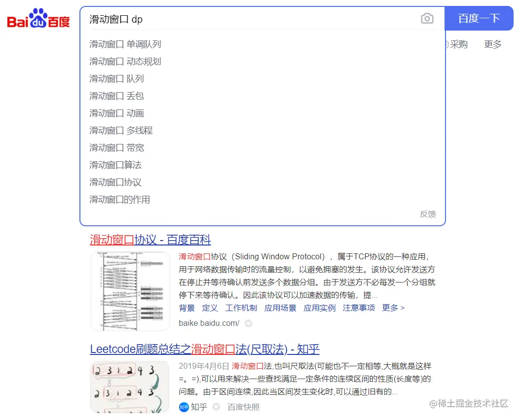Click the Baike protocol diagram thumbnail
Image resolution: width=520 pixels, height=420 pixels.
[x=130, y=291]
